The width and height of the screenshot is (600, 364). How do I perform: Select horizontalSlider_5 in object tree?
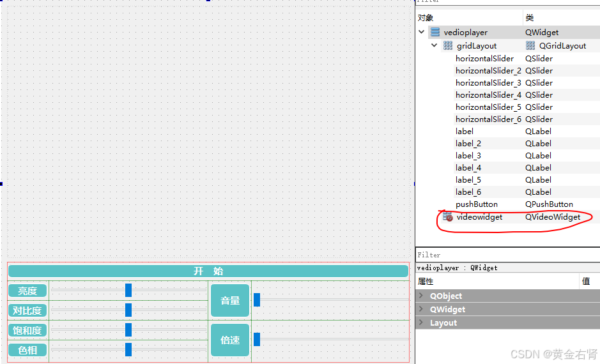[488, 107]
